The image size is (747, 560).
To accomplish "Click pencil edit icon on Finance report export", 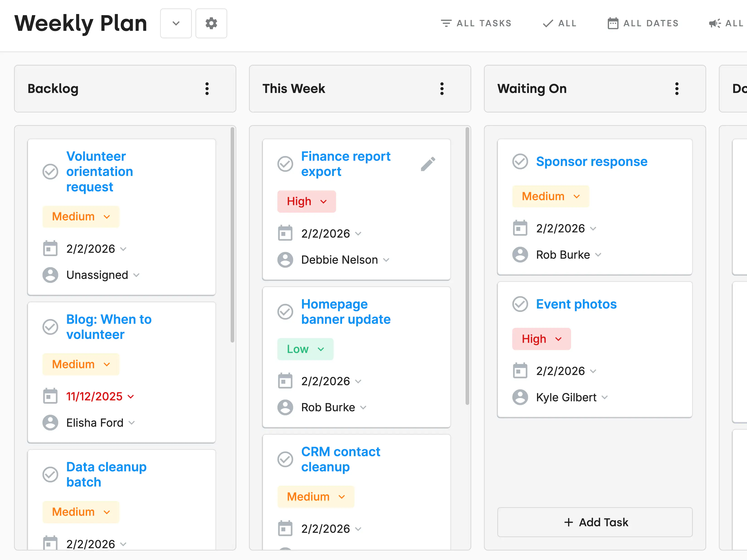I will (x=428, y=164).
